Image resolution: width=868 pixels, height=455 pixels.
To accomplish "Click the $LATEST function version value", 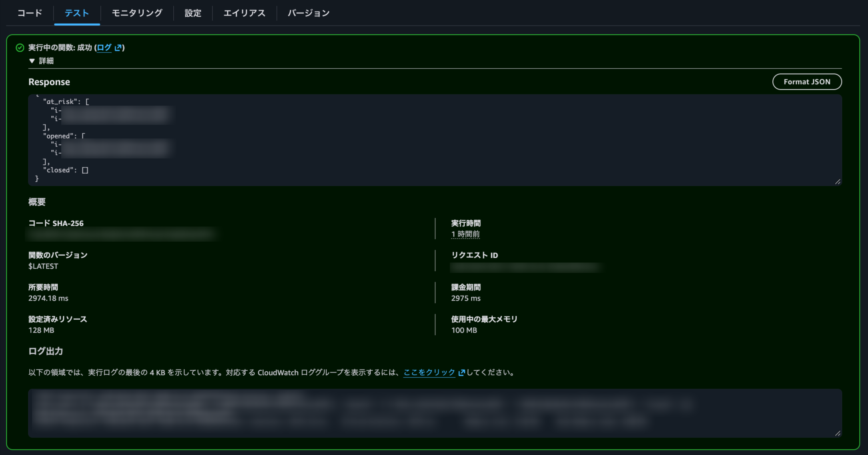I will (x=43, y=266).
